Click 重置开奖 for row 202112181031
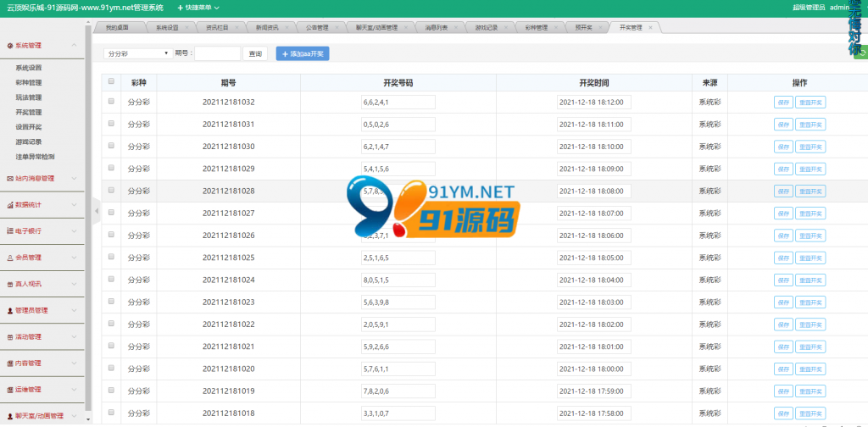Screen dimensions: 868x427 point(810,125)
